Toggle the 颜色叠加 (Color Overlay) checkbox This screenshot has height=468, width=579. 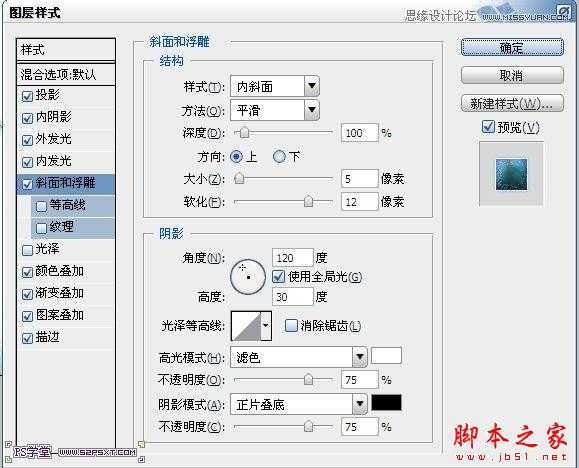pyautogui.click(x=27, y=272)
